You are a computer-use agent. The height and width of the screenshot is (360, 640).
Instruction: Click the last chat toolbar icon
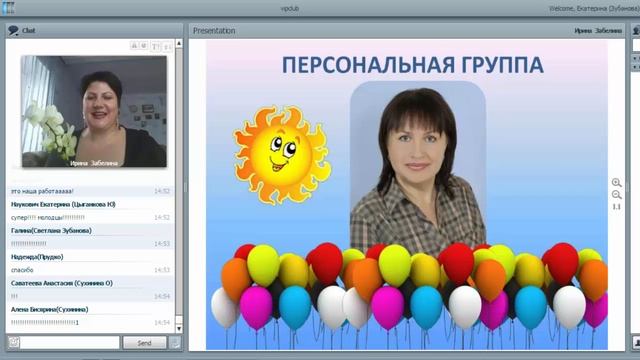pos(167,47)
